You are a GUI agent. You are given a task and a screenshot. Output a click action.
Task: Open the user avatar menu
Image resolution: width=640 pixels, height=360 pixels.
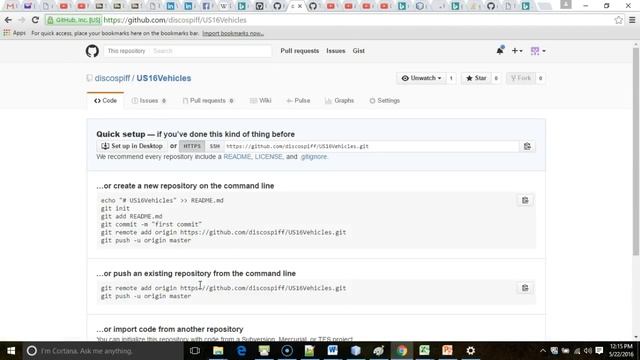pyautogui.click(x=538, y=51)
